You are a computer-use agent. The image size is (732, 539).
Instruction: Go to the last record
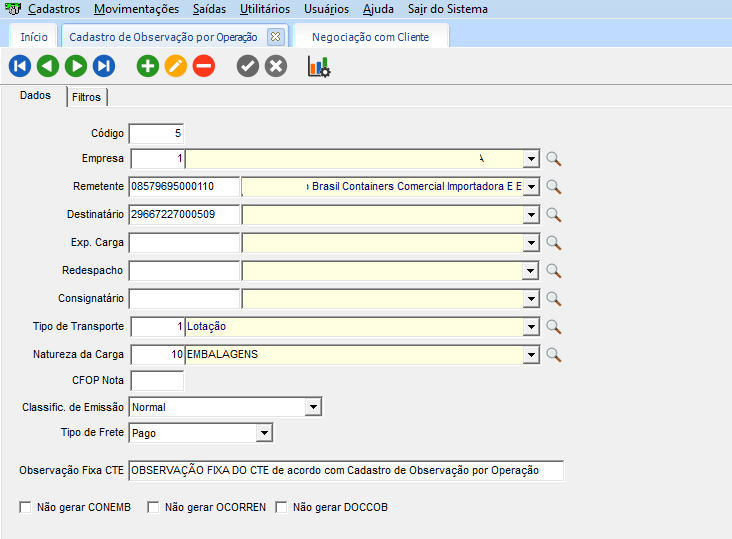click(x=104, y=66)
